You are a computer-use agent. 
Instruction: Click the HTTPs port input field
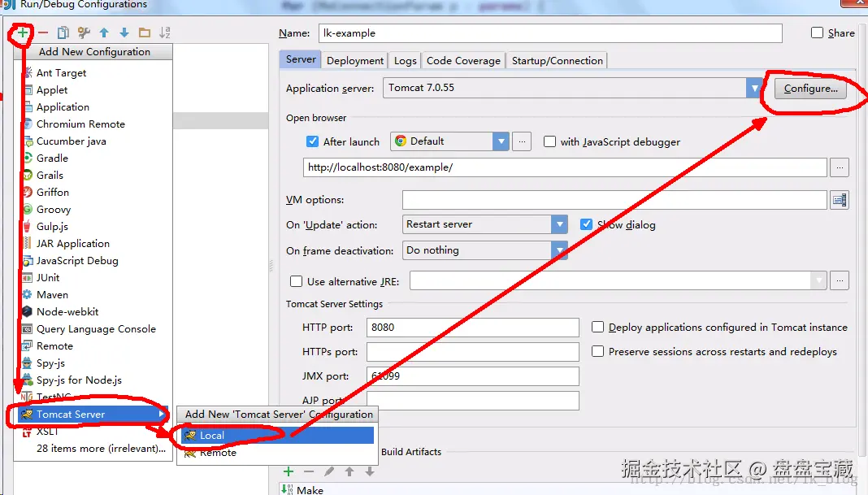tap(473, 352)
